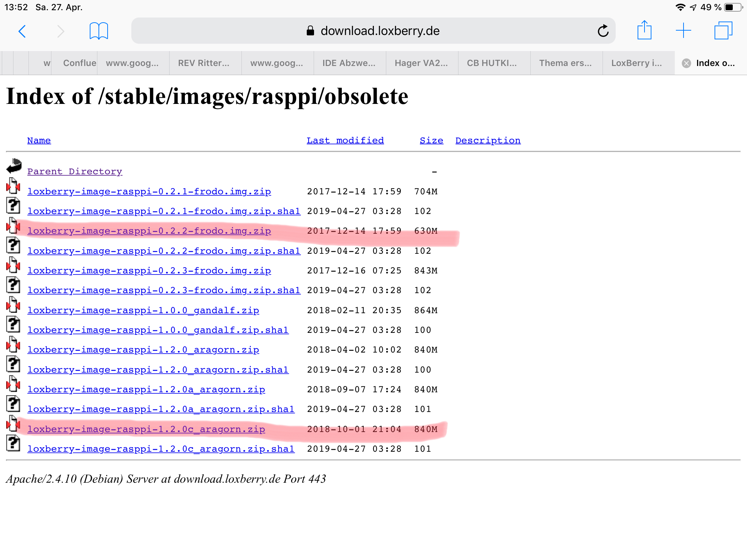
Task: Close the Index o... tab
Action: pos(686,63)
